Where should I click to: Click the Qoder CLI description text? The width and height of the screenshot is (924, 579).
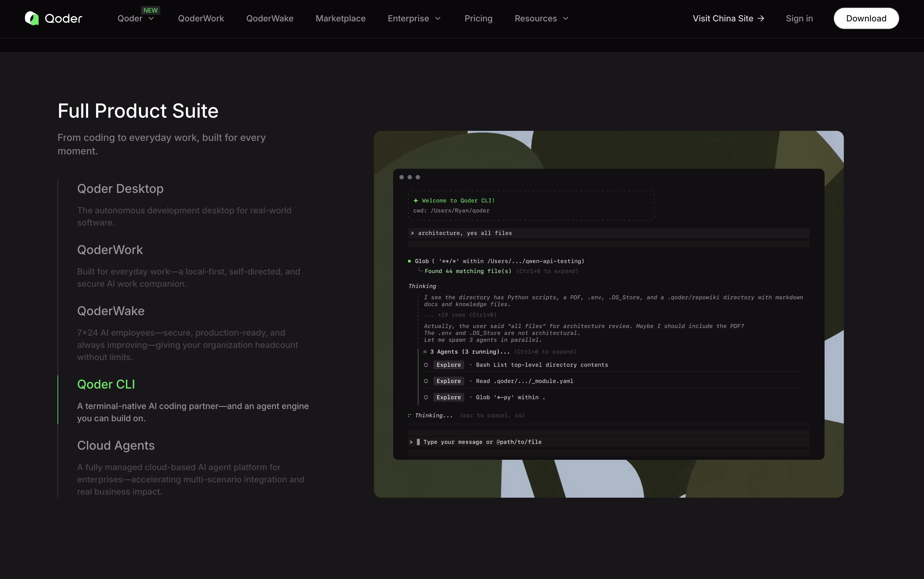[193, 412]
